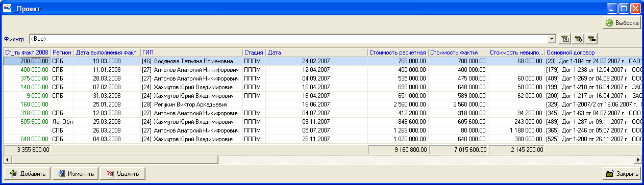The image size is (644, 185).
Task: Click the date 24.02.2007 cell
Action: [316, 61]
